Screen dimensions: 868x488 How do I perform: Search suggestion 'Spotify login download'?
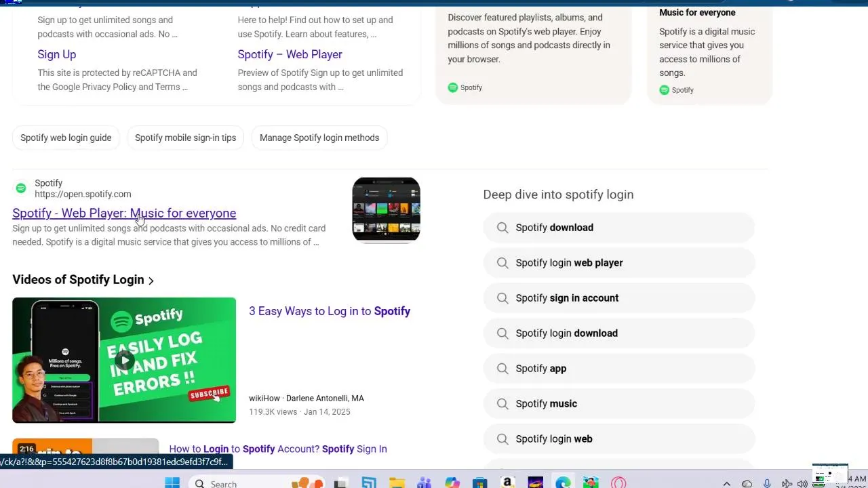619,333
